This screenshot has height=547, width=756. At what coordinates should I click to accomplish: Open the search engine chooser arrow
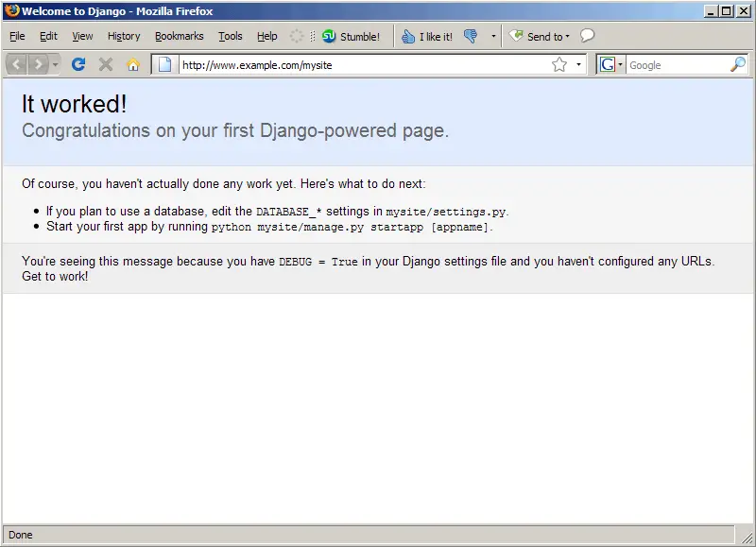[621, 64]
